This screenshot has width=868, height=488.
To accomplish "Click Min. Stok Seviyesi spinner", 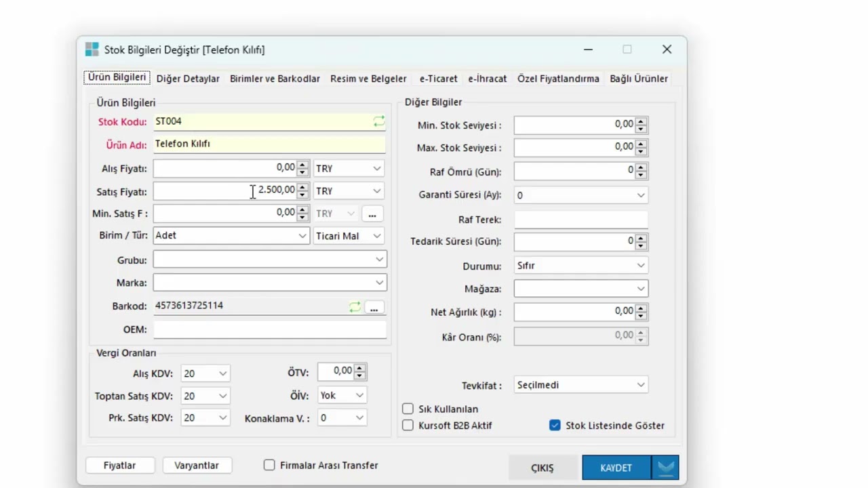I will [x=641, y=125].
